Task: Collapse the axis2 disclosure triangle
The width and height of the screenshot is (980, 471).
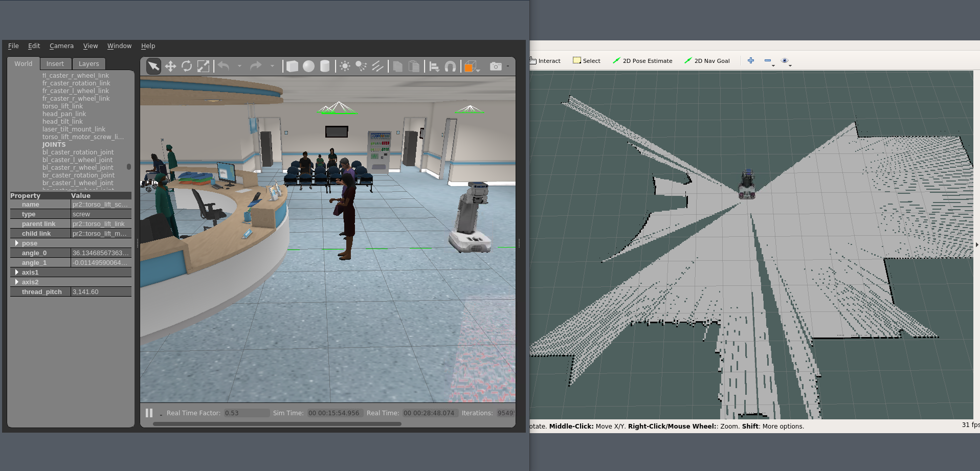Action: click(x=17, y=282)
